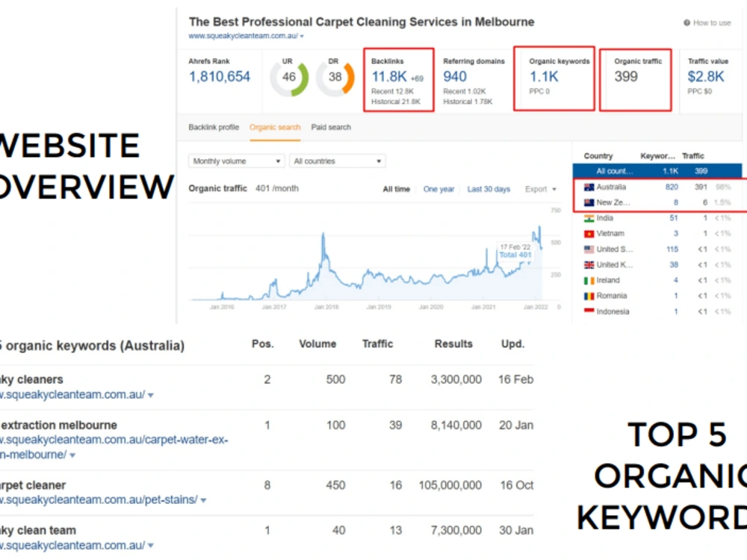Click the India flag icon

[589, 218]
